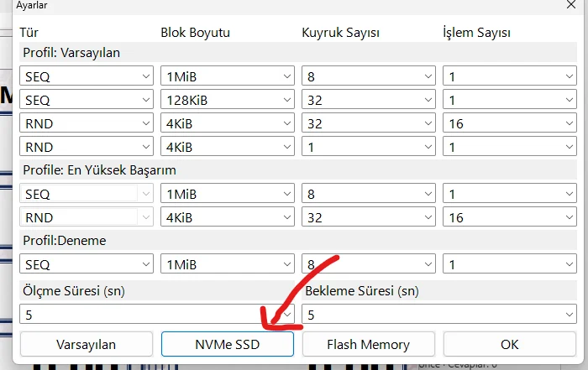
Task: Open second Varsayılan row queue count 32 dropdown
Action: (368, 100)
